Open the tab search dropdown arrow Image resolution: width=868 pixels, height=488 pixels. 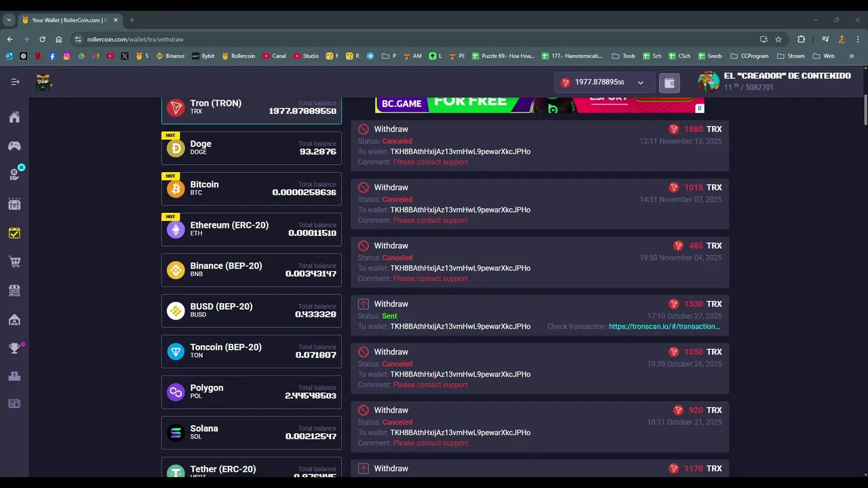pos(9,20)
